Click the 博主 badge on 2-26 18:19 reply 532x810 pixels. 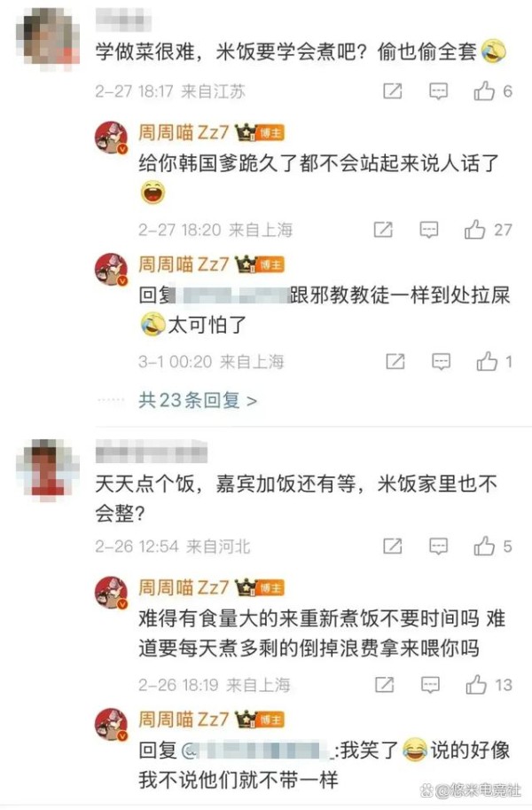click(x=270, y=588)
